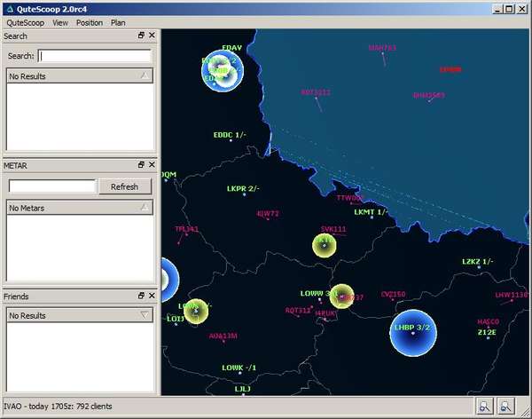Image resolution: width=532 pixels, height=419 pixels.
Task: Close the METAR dock panel
Action: coord(152,165)
